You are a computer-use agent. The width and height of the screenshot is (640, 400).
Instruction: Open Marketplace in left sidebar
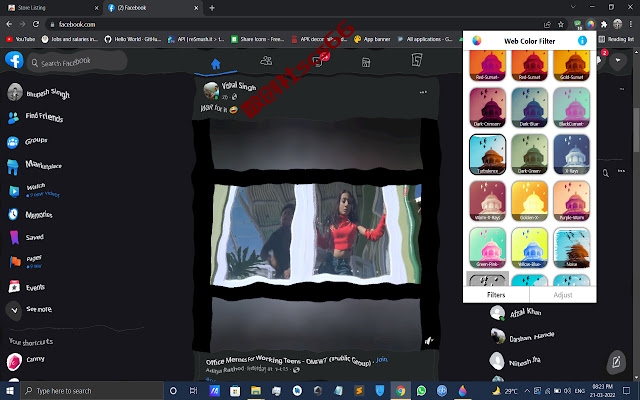point(35,166)
